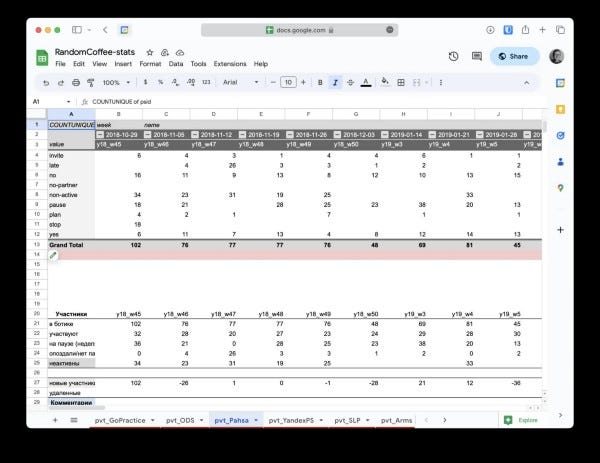Open more number formats (123)
Screen dimensions: 600x463
click(206, 82)
